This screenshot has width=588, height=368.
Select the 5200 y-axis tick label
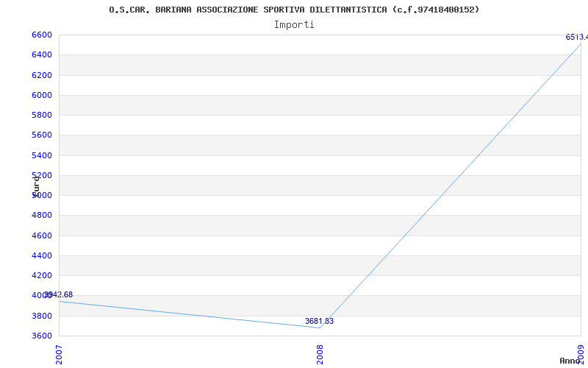pos(42,175)
